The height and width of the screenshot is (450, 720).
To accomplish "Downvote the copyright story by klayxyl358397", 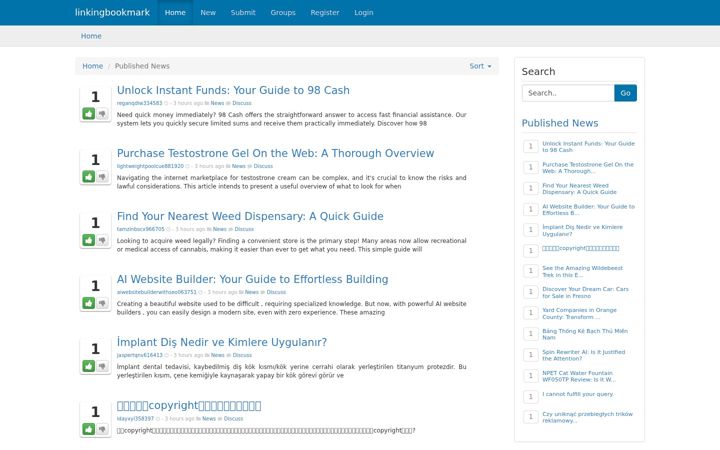I will click(102, 429).
